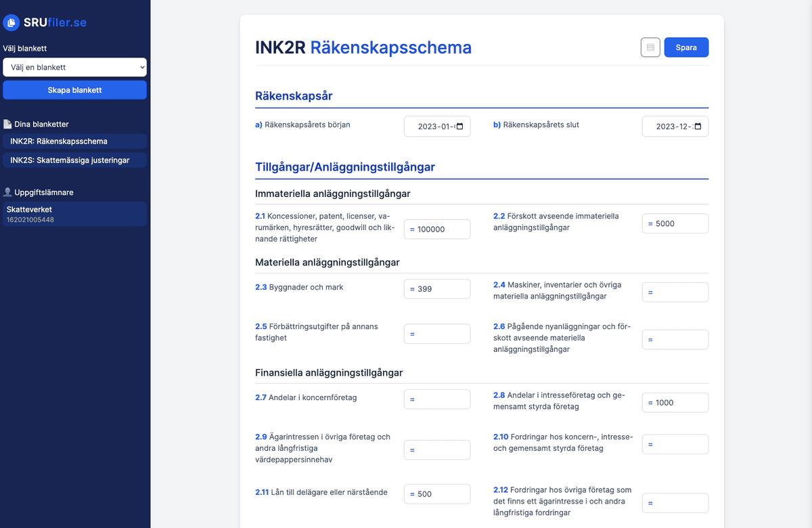This screenshot has width=812, height=528.
Task: Switch to INK2S: Skattemässiga justeringar
Action: point(74,160)
